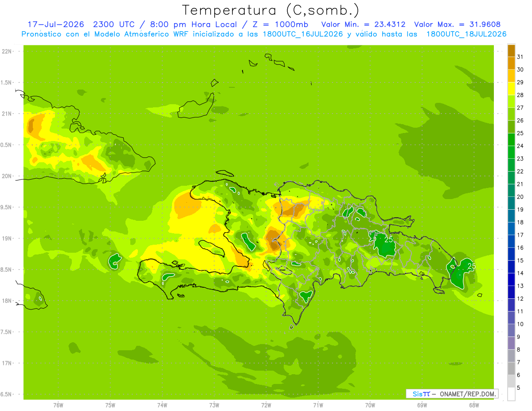The image size is (532, 411).
Task: Click the green colorbar swatch between 24 and 25
Action: coord(511,139)
